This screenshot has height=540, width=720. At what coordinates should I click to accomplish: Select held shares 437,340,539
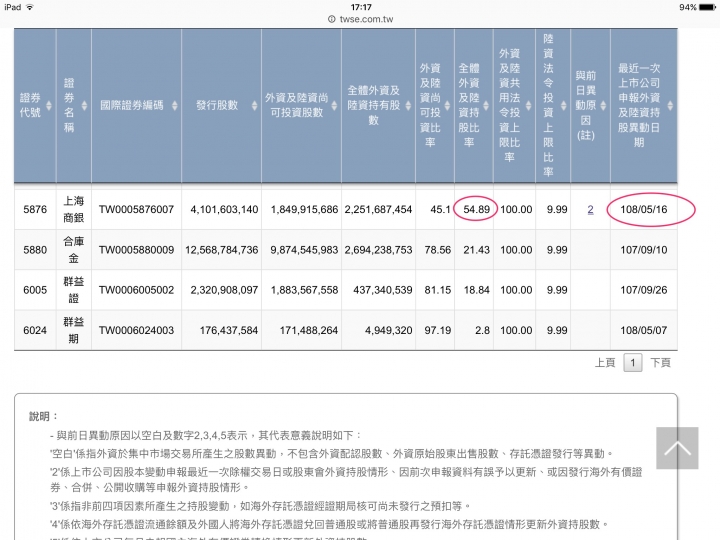coord(382,290)
